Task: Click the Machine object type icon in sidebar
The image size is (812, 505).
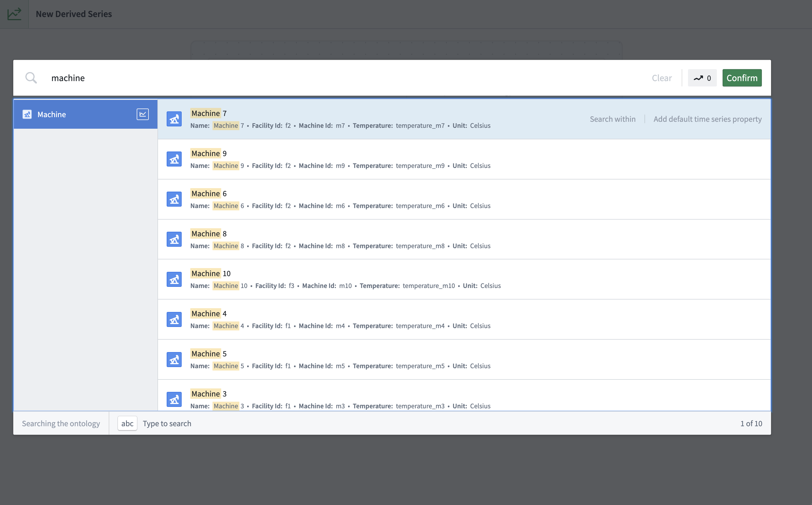Action: pyautogui.click(x=27, y=114)
